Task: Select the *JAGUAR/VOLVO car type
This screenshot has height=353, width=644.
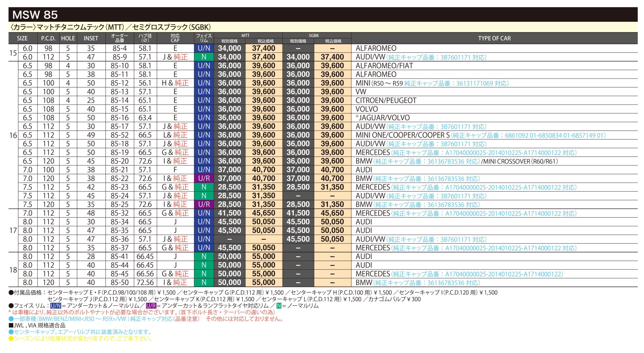Action: click(x=382, y=118)
